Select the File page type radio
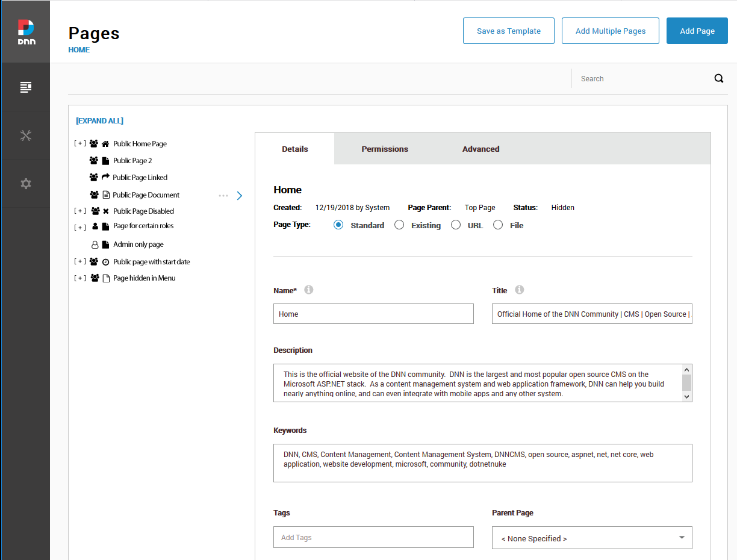 coord(498,225)
